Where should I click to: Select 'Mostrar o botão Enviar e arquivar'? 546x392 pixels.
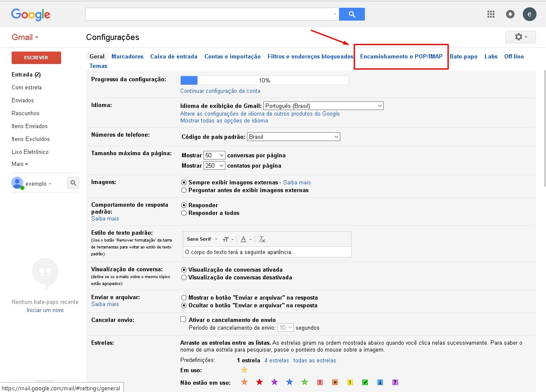coord(184,297)
